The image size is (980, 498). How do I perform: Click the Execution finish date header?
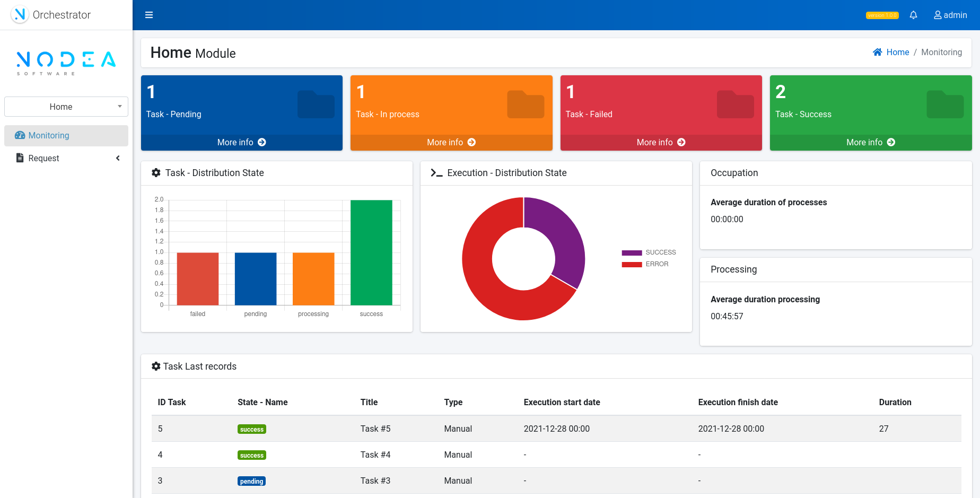click(738, 402)
